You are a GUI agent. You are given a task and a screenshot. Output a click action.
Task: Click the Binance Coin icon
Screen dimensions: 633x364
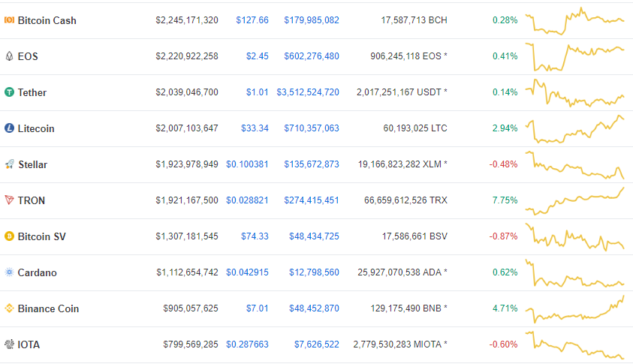9,308
